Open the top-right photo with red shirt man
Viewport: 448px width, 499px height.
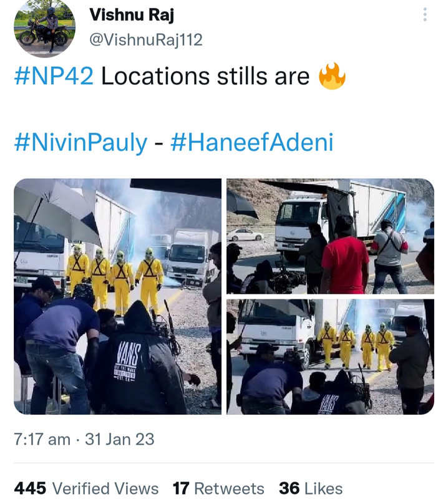click(330, 236)
